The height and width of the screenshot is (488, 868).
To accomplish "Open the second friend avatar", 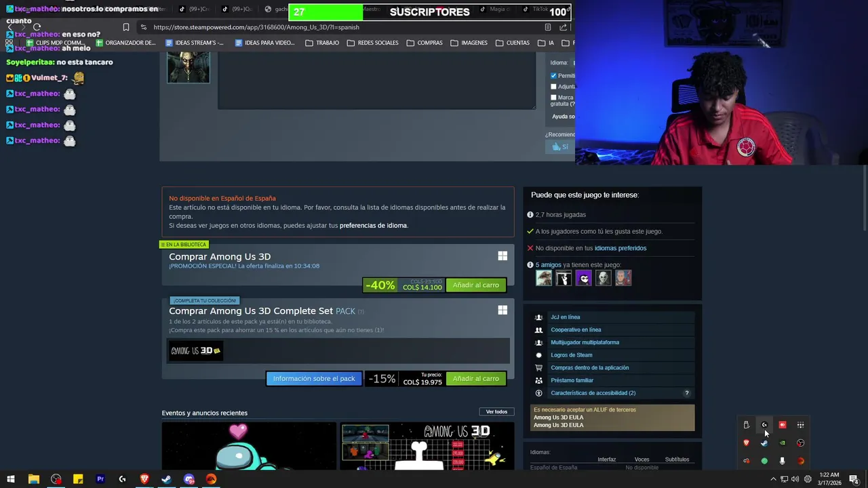I will coord(564,278).
